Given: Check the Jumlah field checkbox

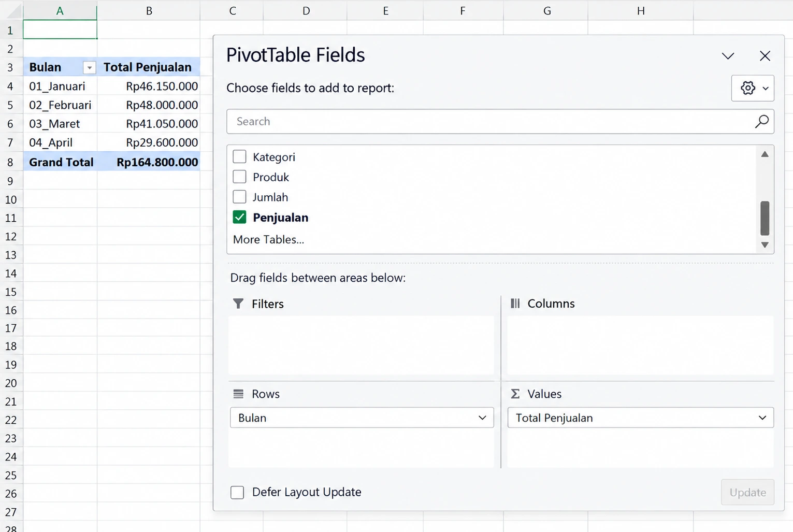Looking at the screenshot, I should point(239,197).
